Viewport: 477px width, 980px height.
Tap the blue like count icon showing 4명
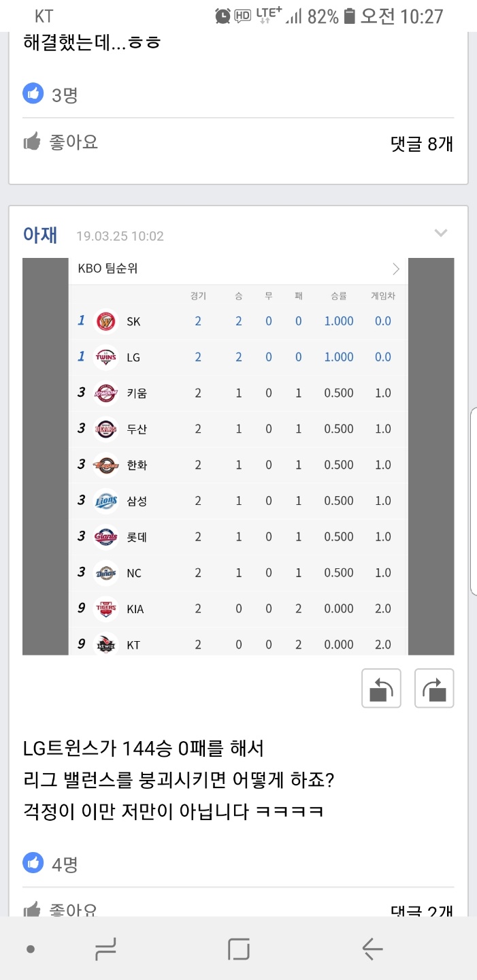(33, 864)
